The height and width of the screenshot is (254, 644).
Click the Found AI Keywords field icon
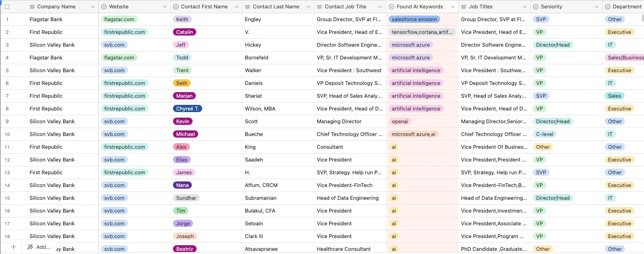point(392,7)
